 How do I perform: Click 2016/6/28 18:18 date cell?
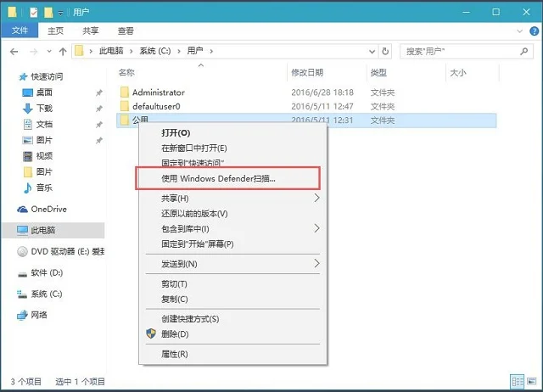tap(322, 92)
